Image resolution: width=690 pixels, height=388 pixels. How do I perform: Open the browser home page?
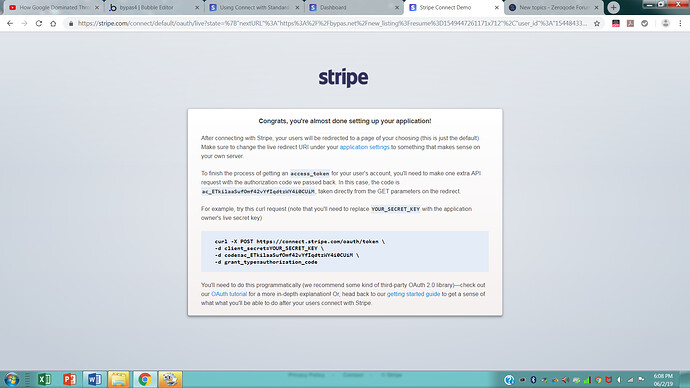(53, 23)
